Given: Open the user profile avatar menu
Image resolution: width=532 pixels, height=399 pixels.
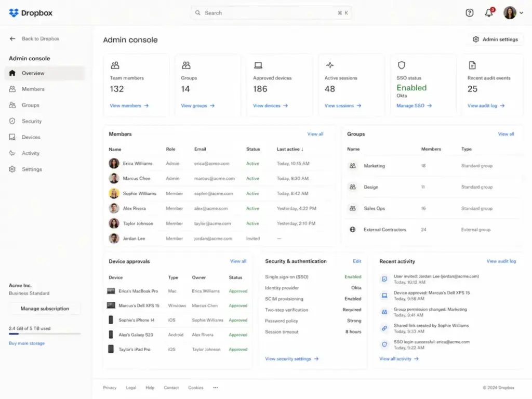Looking at the screenshot, I should click(510, 13).
